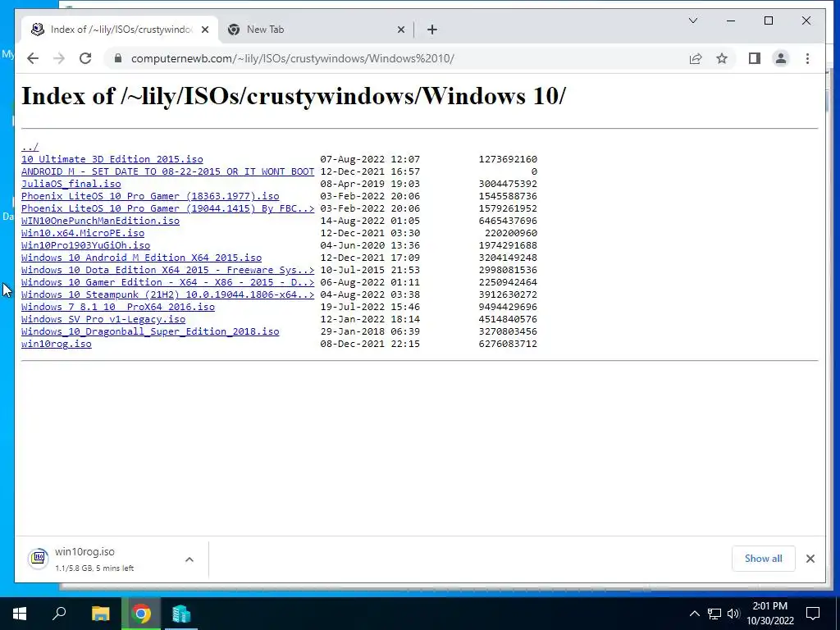This screenshot has height=630, width=840.
Task: Open the network tray icon
Action: point(714,614)
